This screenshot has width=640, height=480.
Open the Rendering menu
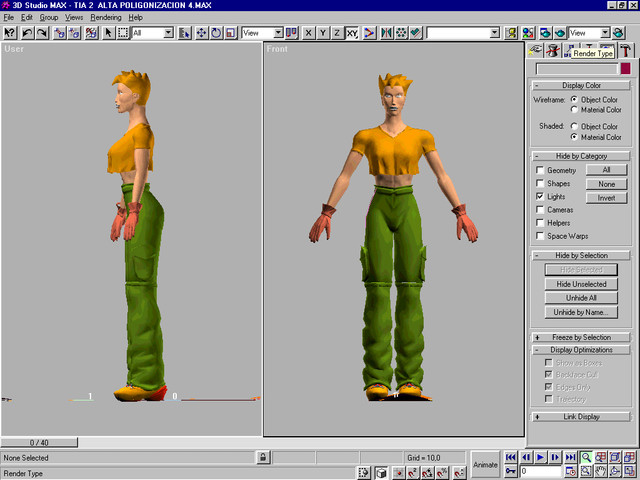click(106, 17)
